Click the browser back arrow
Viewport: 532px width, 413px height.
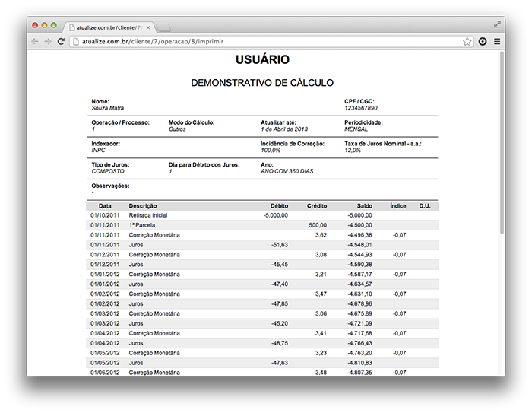tap(35, 41)
